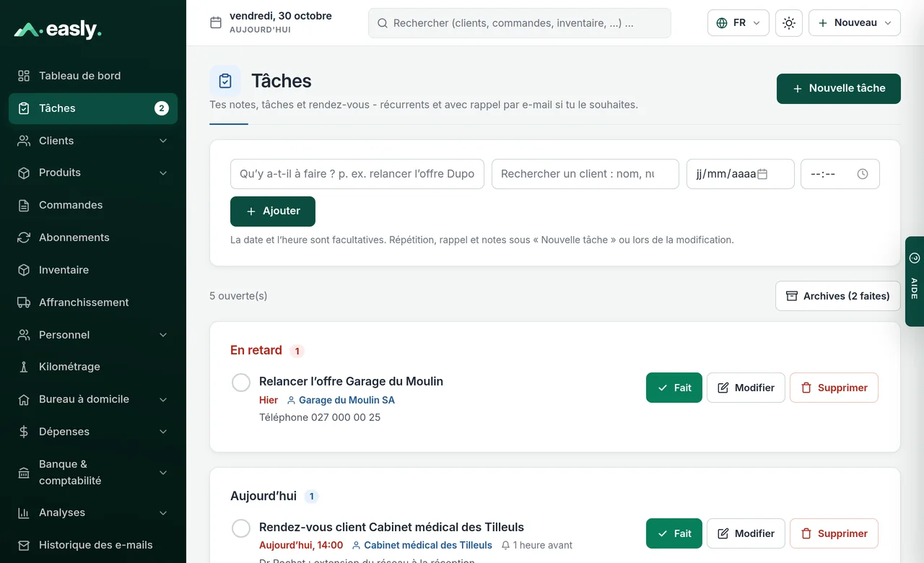Click the 'Aujourd'hui' section heading

(x=263, y=496)
